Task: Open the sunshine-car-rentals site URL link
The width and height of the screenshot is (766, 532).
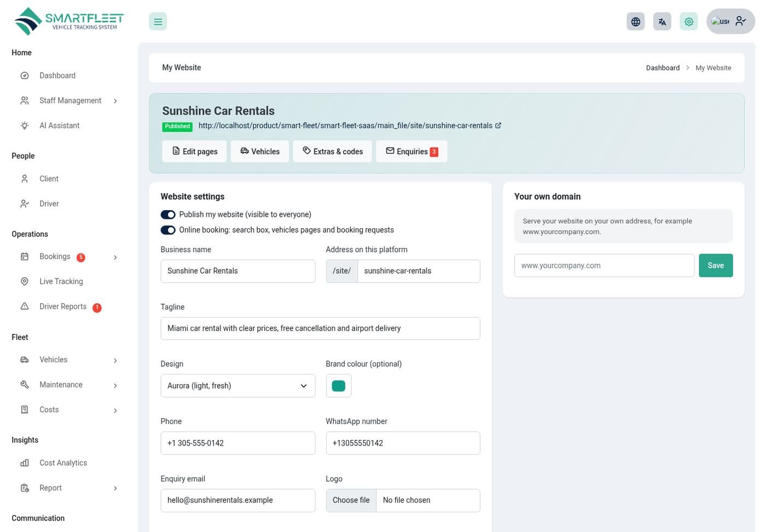Action: pyautogui.click(x=345, y=125)
